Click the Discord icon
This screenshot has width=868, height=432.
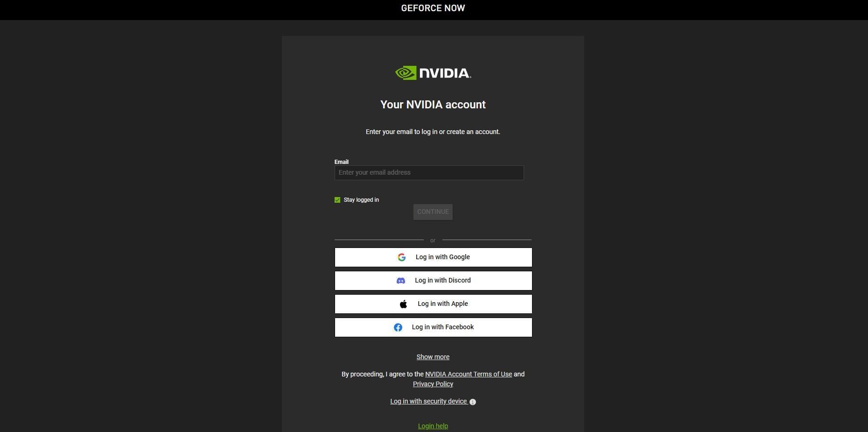[x=400, y=280]
